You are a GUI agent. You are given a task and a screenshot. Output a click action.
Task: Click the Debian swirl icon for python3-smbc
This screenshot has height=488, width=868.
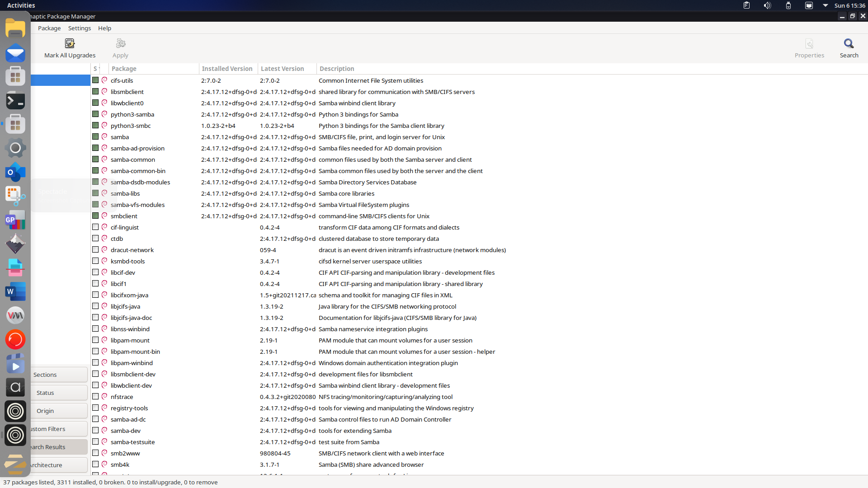tap(104, 125)
